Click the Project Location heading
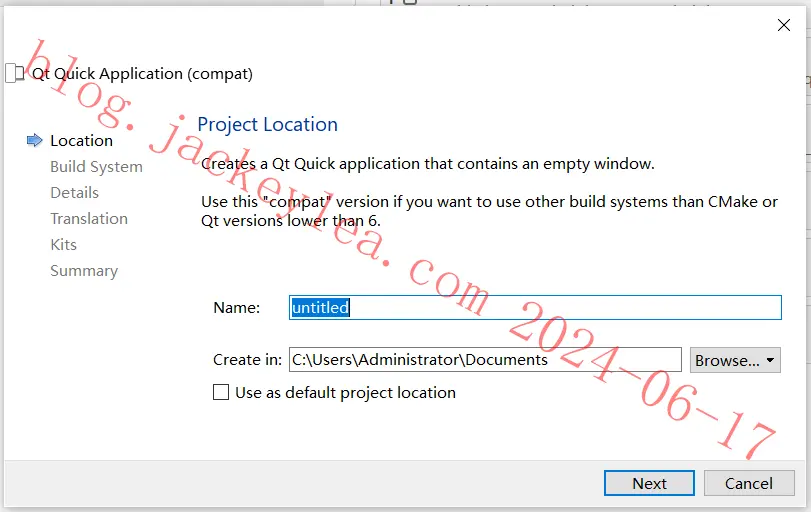The image size is (811, 512). 267,124
